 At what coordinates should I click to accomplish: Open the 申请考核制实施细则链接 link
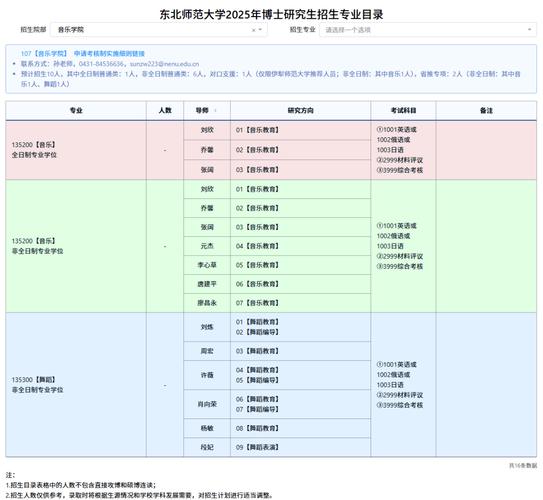coord(109,54)
